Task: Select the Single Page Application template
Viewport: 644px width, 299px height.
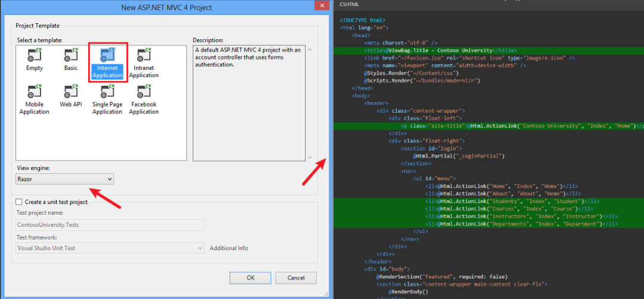Action: 107,100
